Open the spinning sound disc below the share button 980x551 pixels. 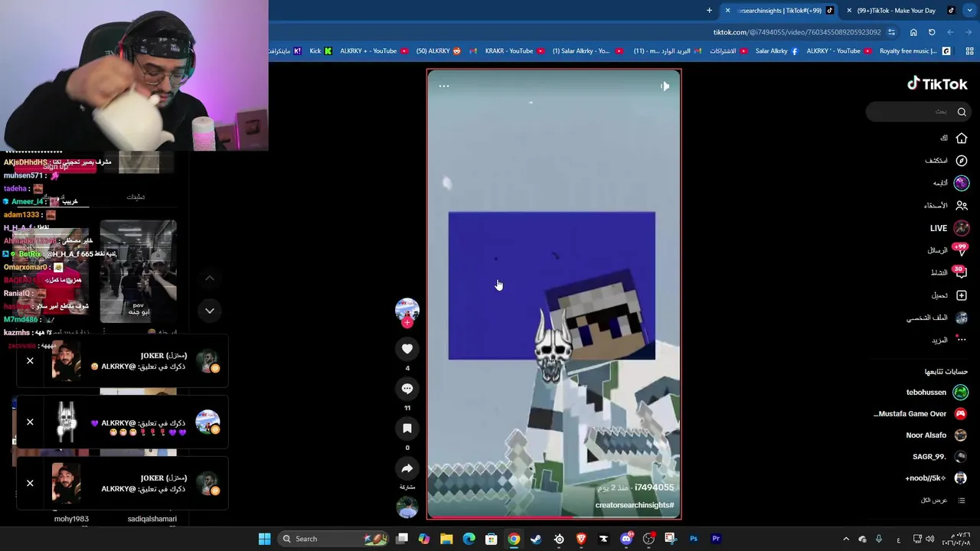[x=407, y=507]
